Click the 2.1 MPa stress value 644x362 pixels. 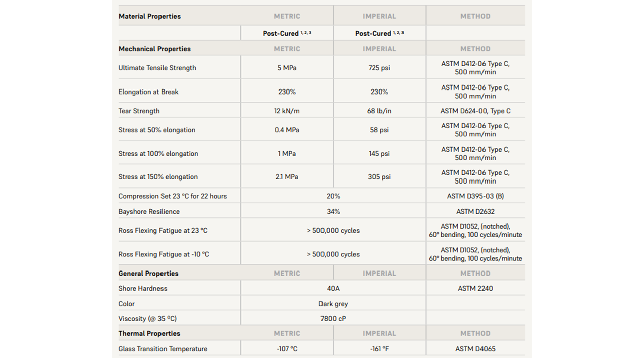click(x=287, y=177)
